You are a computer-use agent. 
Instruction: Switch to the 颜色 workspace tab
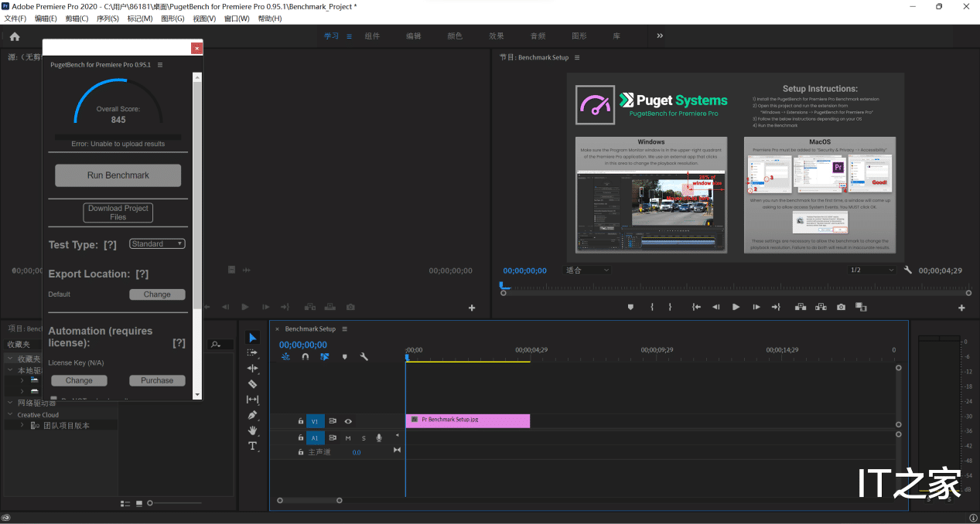click(x=455, y=36)
